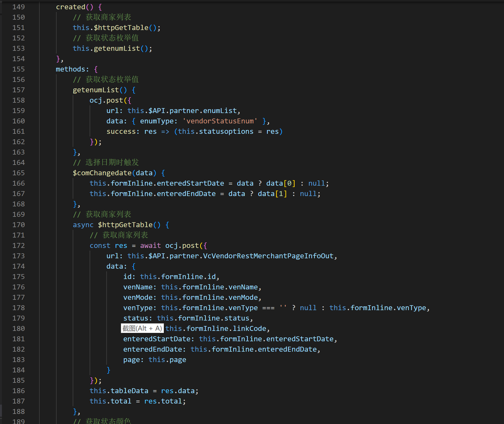Click "enteredStartDate:" key on line 181
Screen dimensions: 504x424
(159, 339)
